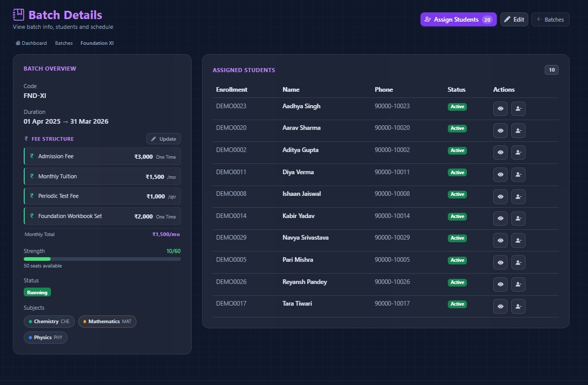Click the batch code FND-XI
Image resolution: width=588 pixels, height=385 pixels.
point(35,95)
